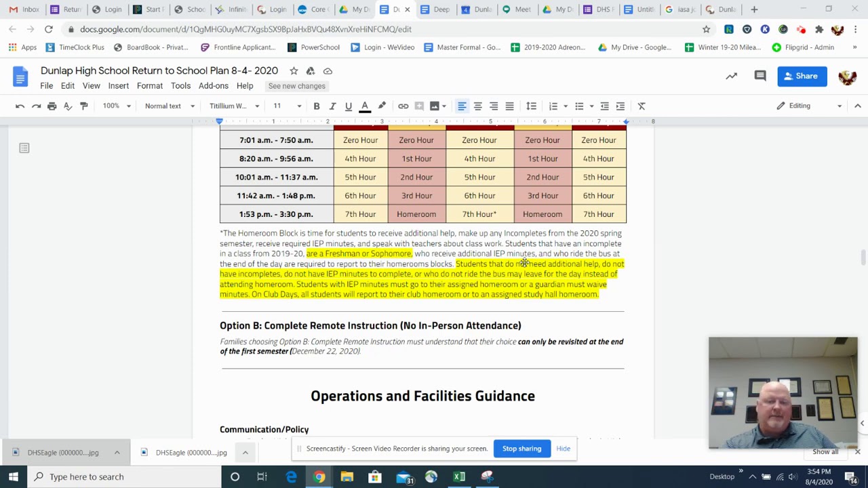Open comment history
The height and width of the screenshot is (488, 868).
760,76
